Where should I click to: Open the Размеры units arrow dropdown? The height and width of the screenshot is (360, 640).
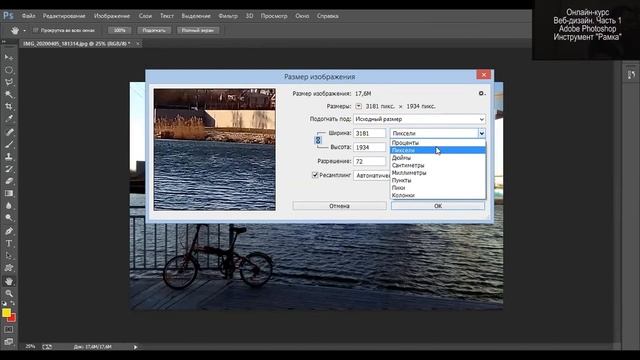tap(358, 106)
